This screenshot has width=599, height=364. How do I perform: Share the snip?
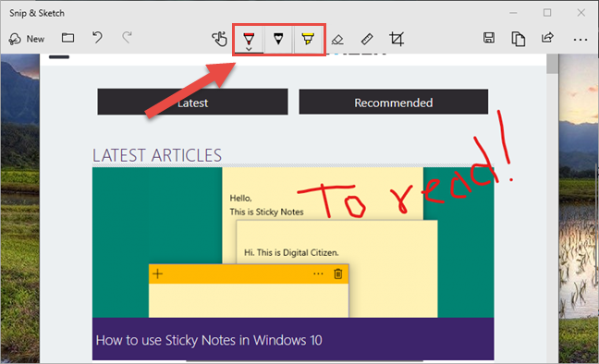547,38
